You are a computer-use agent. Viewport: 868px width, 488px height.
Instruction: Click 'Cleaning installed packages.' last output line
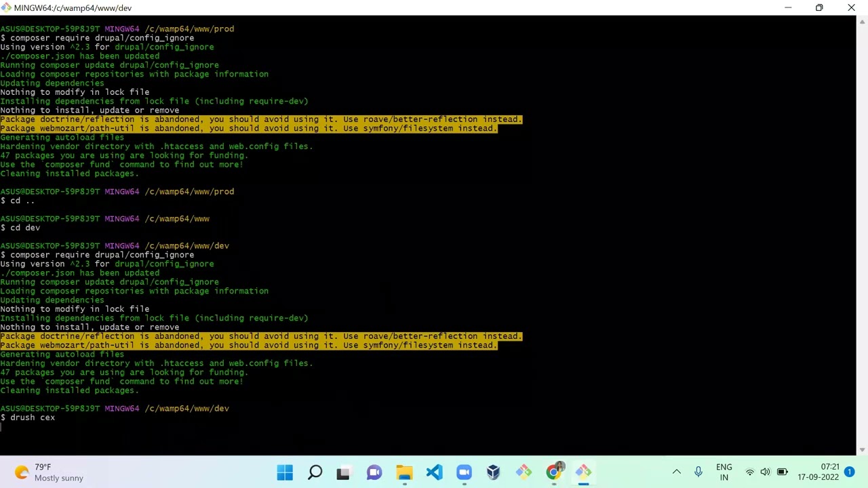pos(69,390)
